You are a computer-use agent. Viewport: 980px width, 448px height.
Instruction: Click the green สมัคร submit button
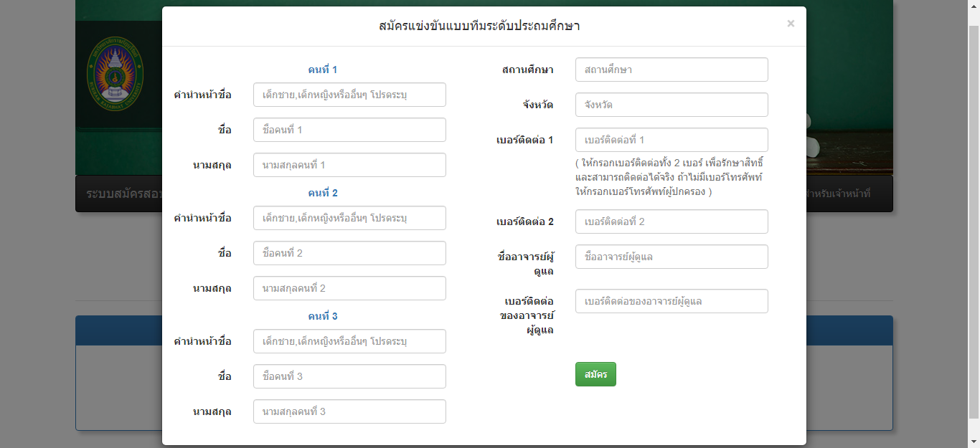click(595, 374)
